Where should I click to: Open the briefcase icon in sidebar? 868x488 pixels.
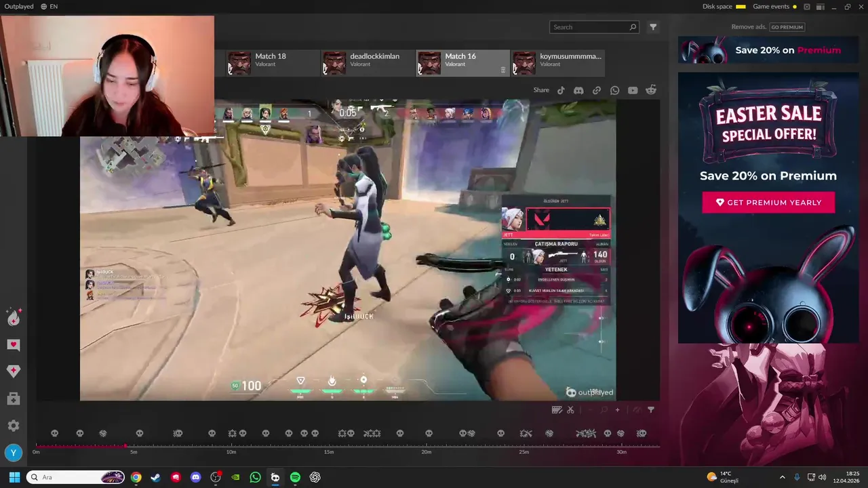[x=14, y=399]
